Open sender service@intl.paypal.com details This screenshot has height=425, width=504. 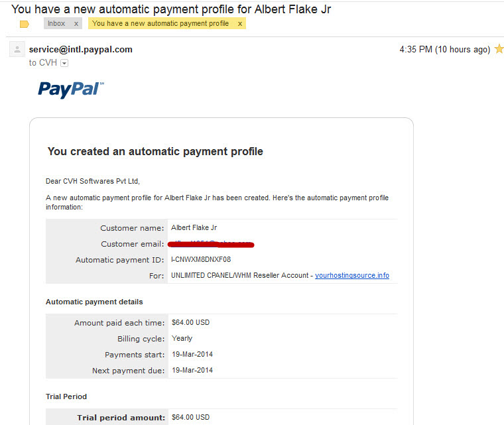pyautogui.click(x=81, y=50)
